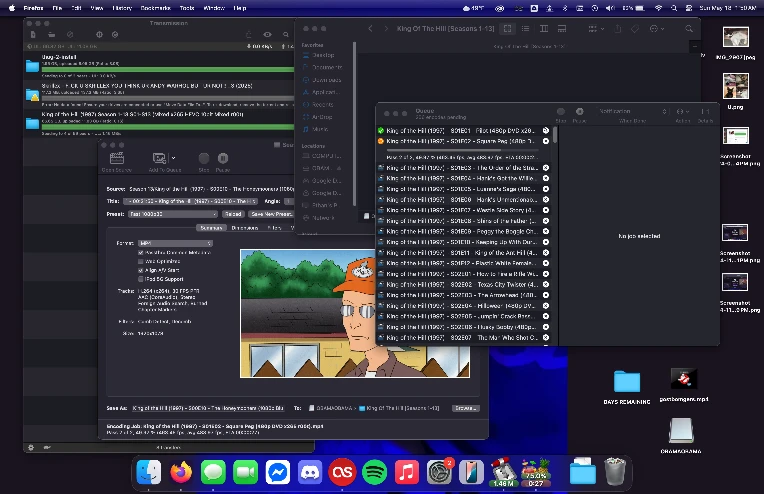Open the Action menu in Queue window
The height and width of the screenshot is (494, 764).
[x=684, y=112]
